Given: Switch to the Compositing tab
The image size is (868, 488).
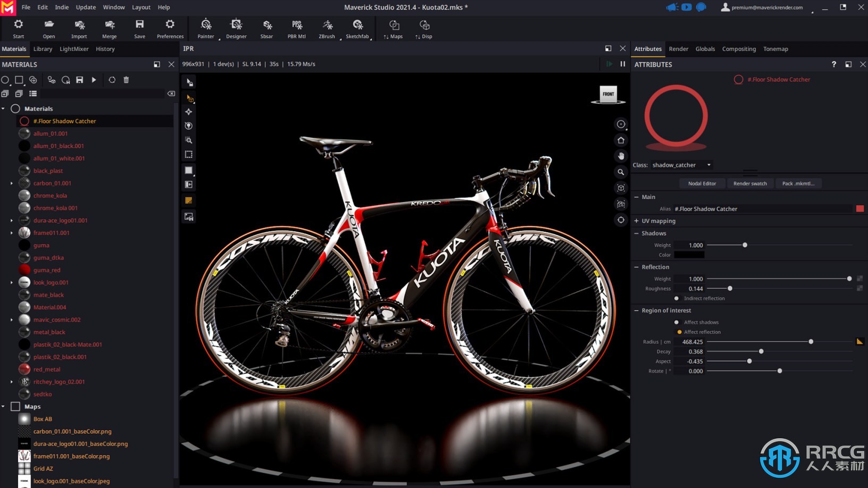Looking at the screenshot, I should pos(739,49).
